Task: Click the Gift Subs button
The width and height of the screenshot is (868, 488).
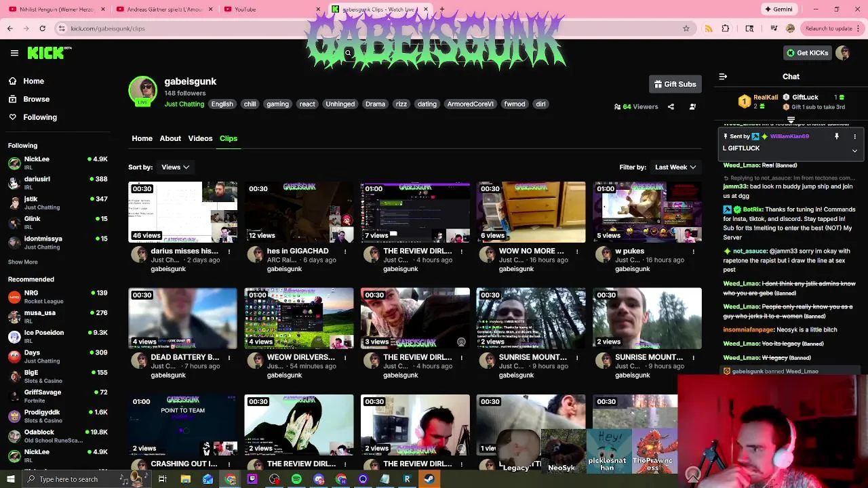Action: coord(675,84)
